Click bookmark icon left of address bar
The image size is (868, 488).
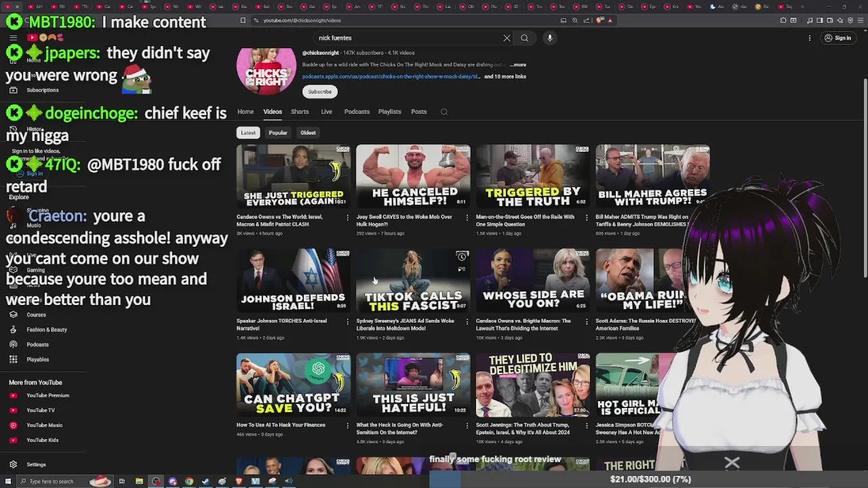click(x=243, y=20)
